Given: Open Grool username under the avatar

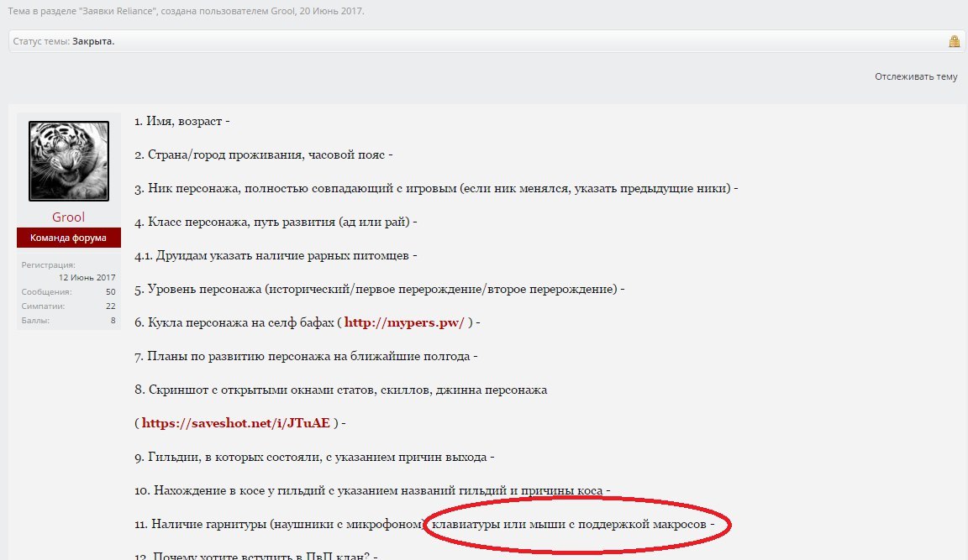Looking at the screenshot, I should point(69,217).
